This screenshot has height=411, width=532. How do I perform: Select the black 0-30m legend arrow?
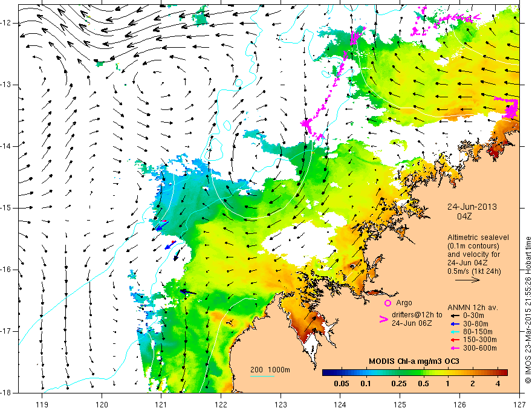click(455, 316)
